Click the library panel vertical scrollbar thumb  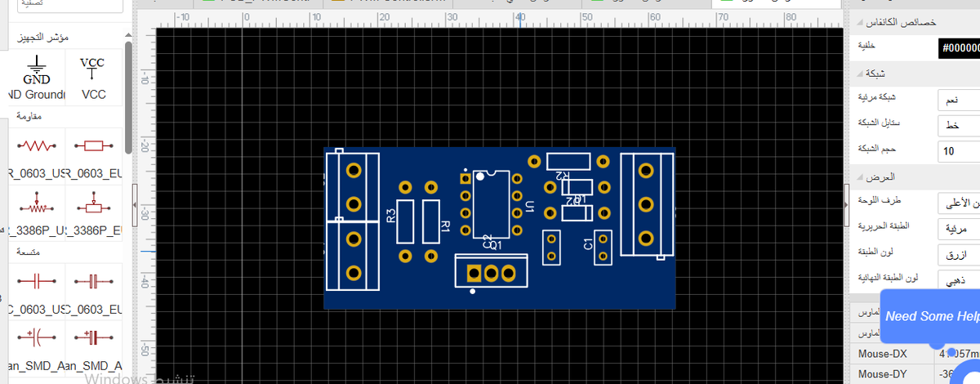click(128, 98)
